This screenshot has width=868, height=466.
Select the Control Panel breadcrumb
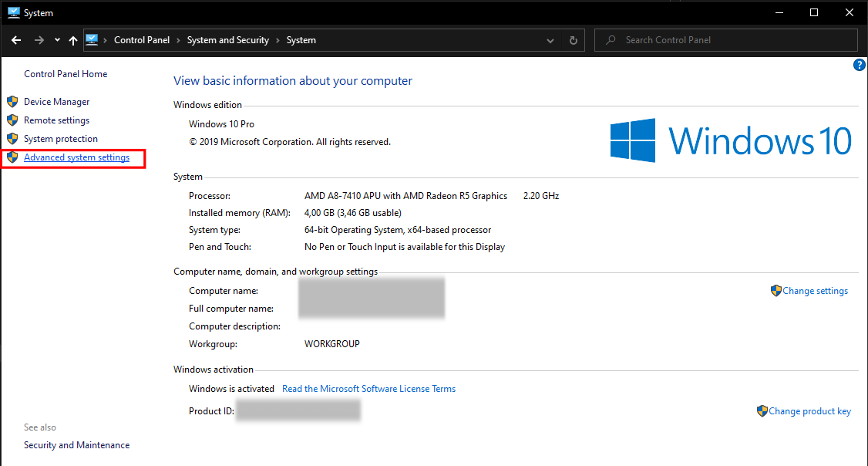click(x=142, y=40)
